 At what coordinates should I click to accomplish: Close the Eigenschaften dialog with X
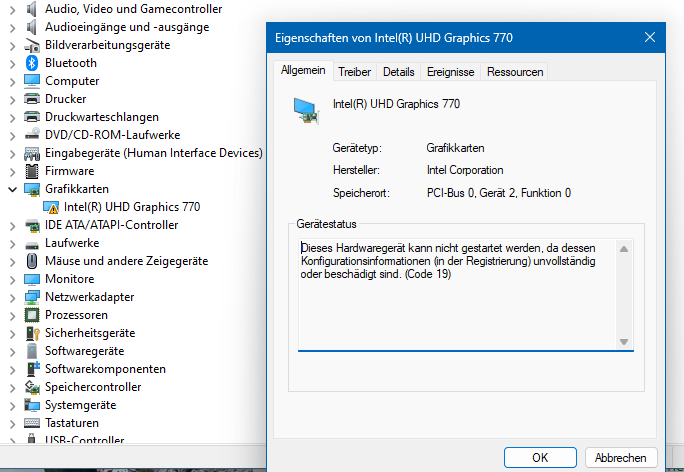(x=650, y=38)
